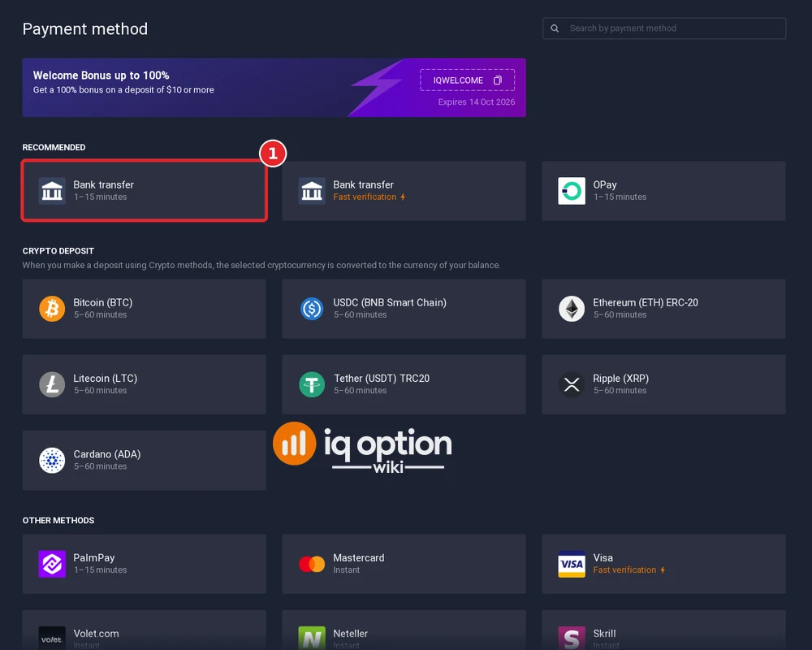Click bank icon on 1–15 minutes Bank transfer
This screenshot has height=650, width=812.
pos(52,191)
